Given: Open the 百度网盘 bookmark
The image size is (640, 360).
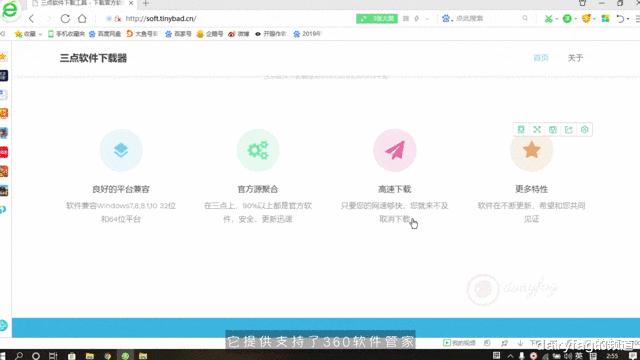Looking at the screenshot, I should point(105,34).
